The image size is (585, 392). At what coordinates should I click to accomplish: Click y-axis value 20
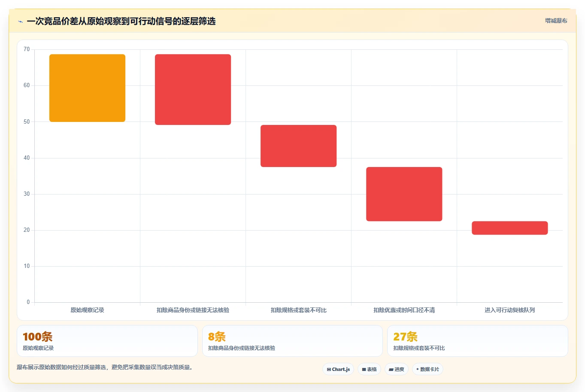point(27,230)
